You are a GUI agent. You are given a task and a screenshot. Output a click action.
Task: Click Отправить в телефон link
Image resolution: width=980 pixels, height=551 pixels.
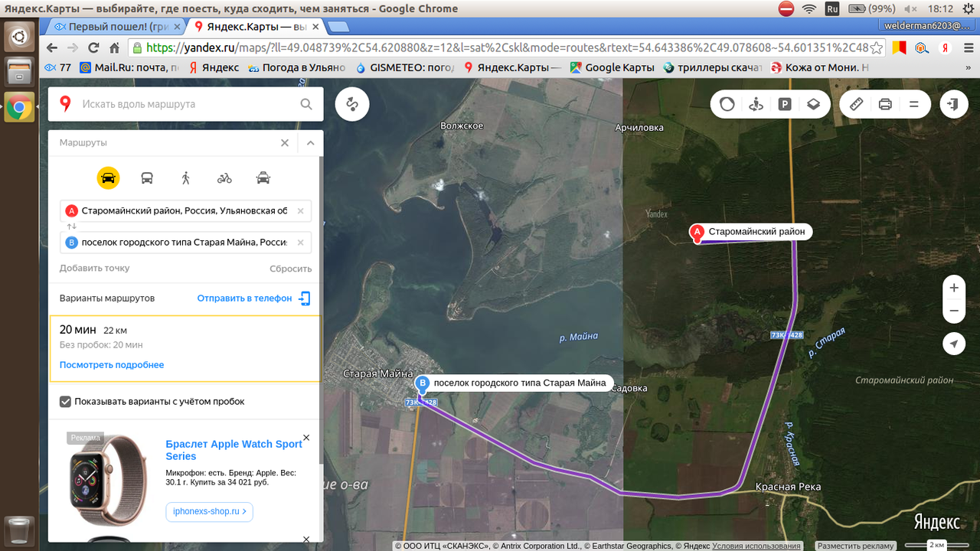coord(244,298)
